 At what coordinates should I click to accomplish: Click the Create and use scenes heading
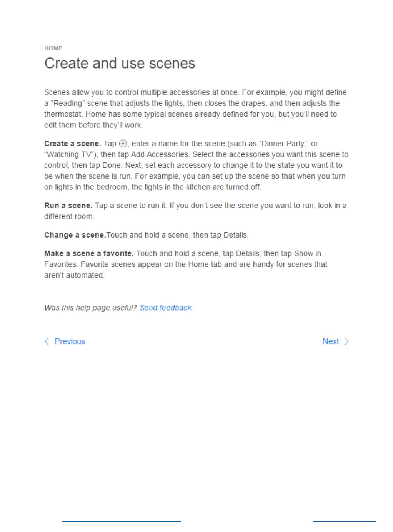(x=120, y=64)
